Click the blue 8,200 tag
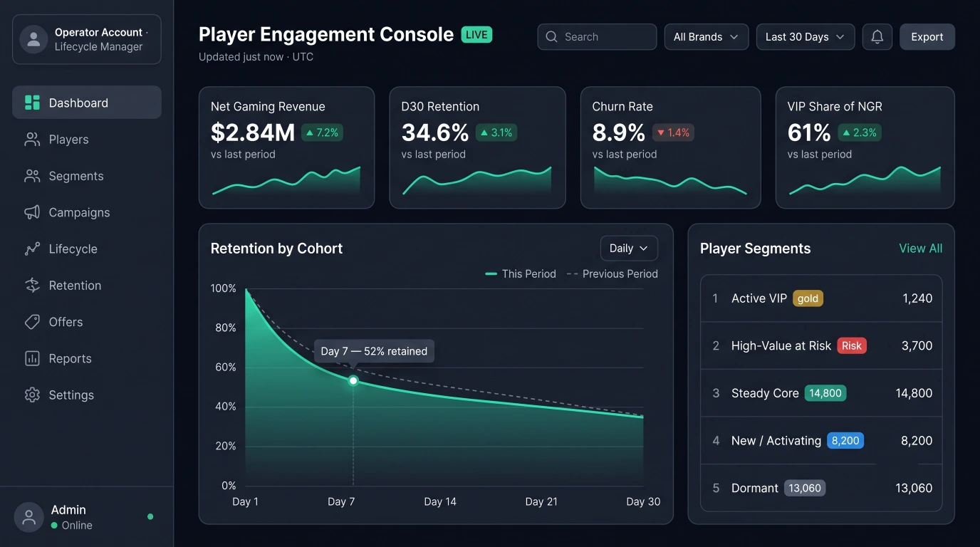980x547 pixels. click(845, 441)
